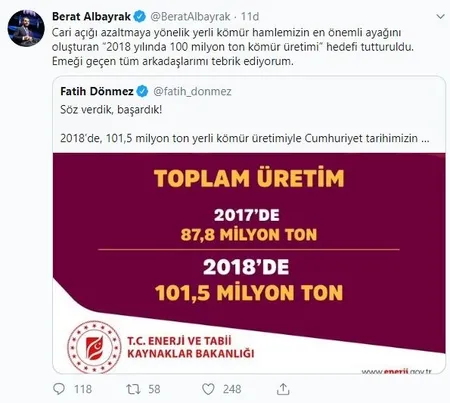Viewport: 450px width, 403px height.
Task: Click Fatih Dönmez's verified badge
Action: pyautogui.click(x=143, y=91)
